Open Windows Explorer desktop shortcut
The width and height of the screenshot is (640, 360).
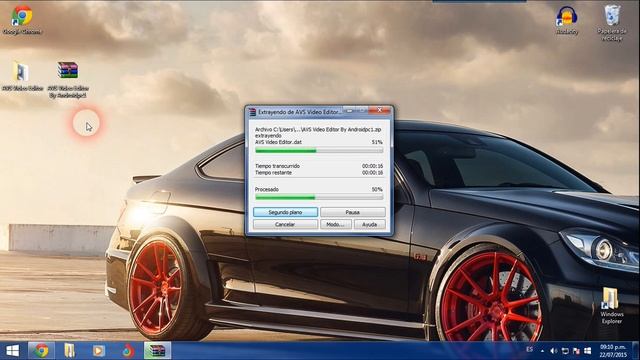point(611,306)
